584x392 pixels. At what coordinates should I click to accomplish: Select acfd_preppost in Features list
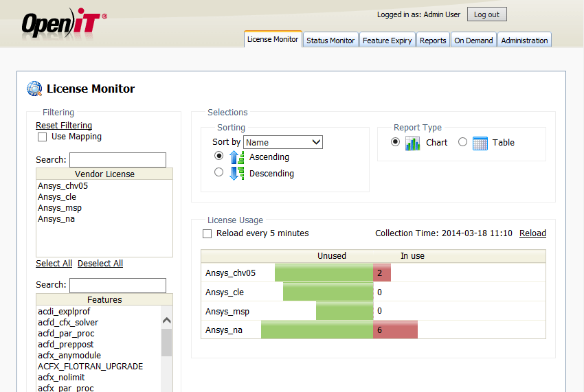(x=99, y=345)
